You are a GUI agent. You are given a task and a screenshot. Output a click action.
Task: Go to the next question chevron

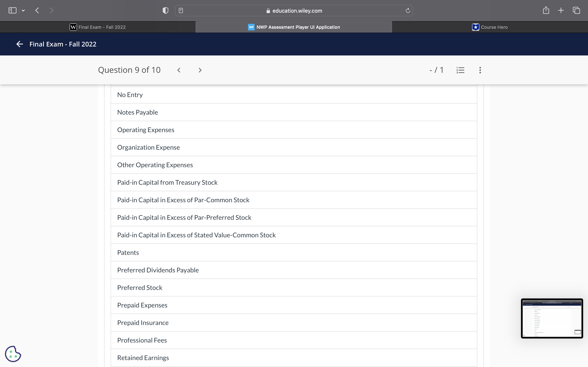200,70
